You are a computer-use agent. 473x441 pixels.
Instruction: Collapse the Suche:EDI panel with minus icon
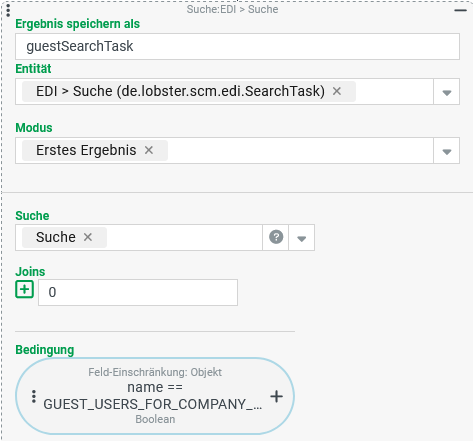click(460, 10)
